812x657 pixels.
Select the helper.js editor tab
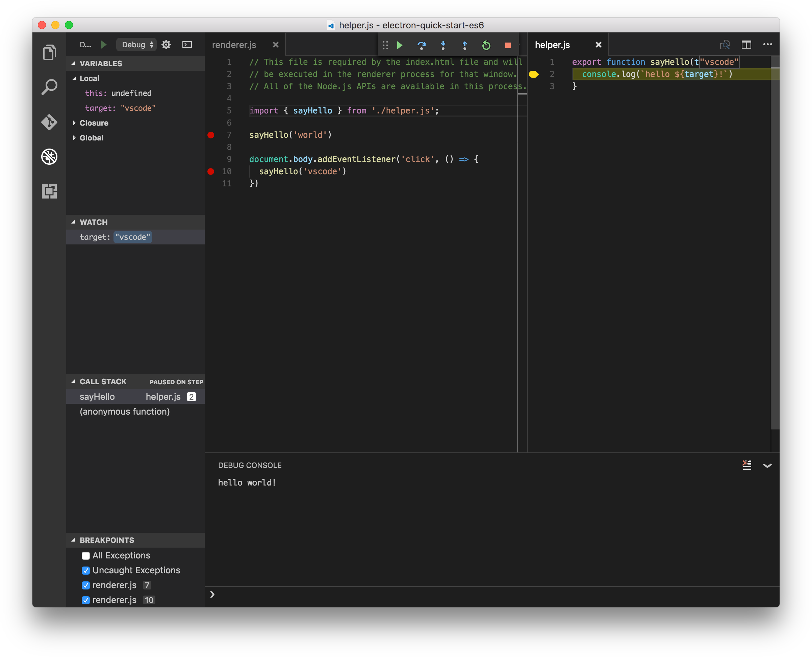[552, 44]
